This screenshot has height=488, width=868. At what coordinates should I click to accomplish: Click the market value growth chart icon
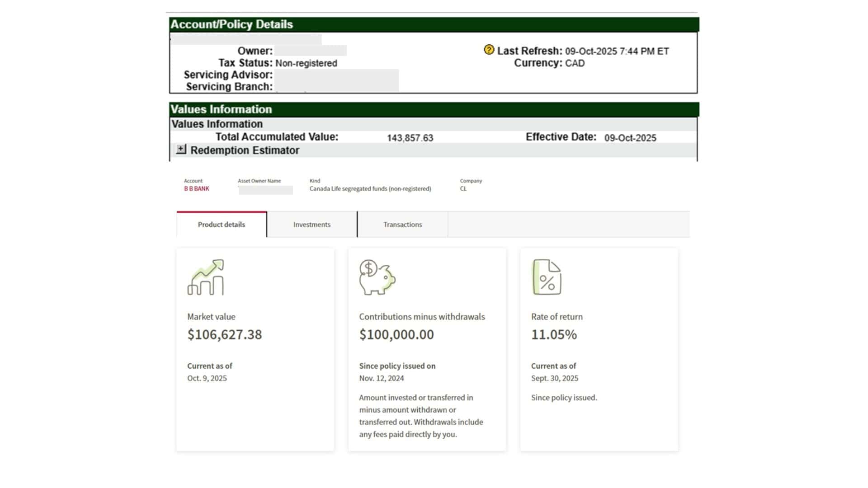click(206, 277)
